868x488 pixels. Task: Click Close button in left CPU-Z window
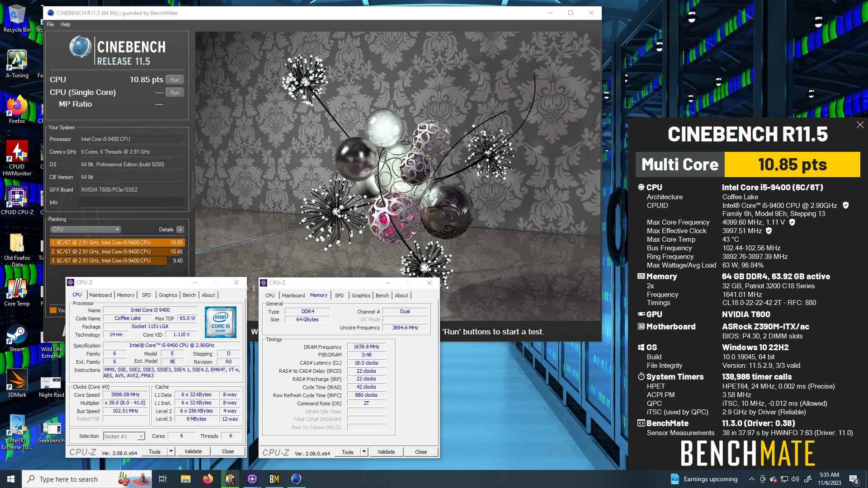[x=228, y=451]
